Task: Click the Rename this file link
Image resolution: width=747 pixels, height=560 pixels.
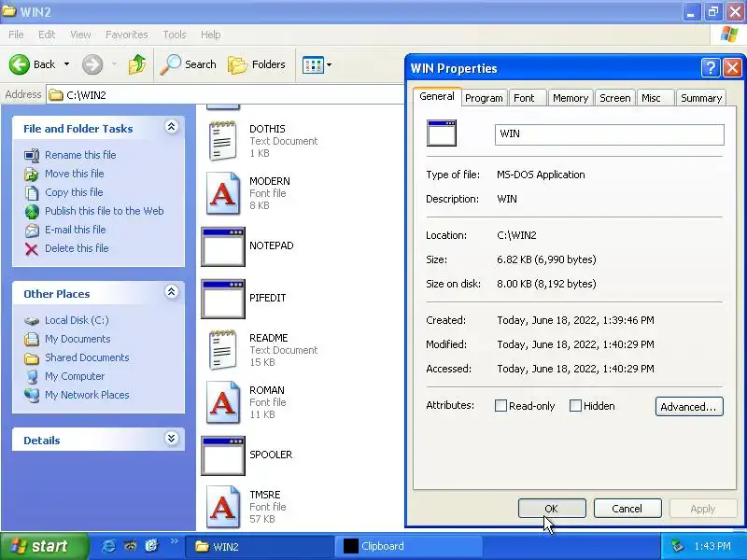Action: pyautogui.click(x=80, y=155)
